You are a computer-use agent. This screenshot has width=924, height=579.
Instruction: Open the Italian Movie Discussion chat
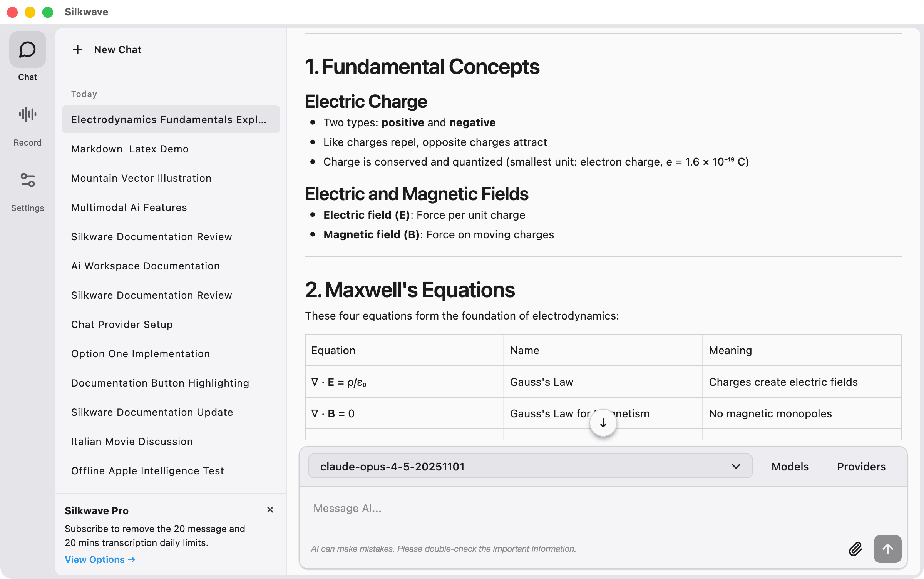point(132,442)
